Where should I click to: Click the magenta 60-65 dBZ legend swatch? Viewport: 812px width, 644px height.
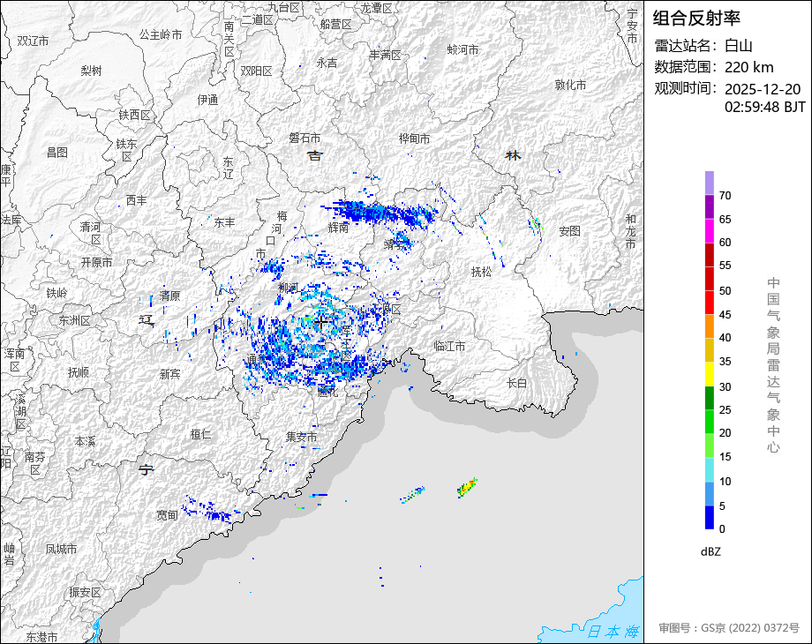point(710,231)
